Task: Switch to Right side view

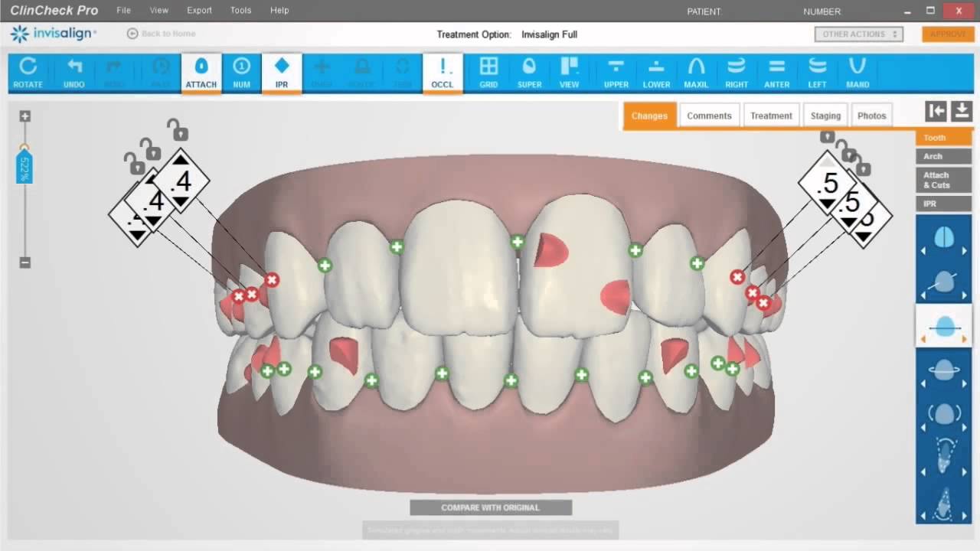Action: pyautogui.click(x=737, y=73)
